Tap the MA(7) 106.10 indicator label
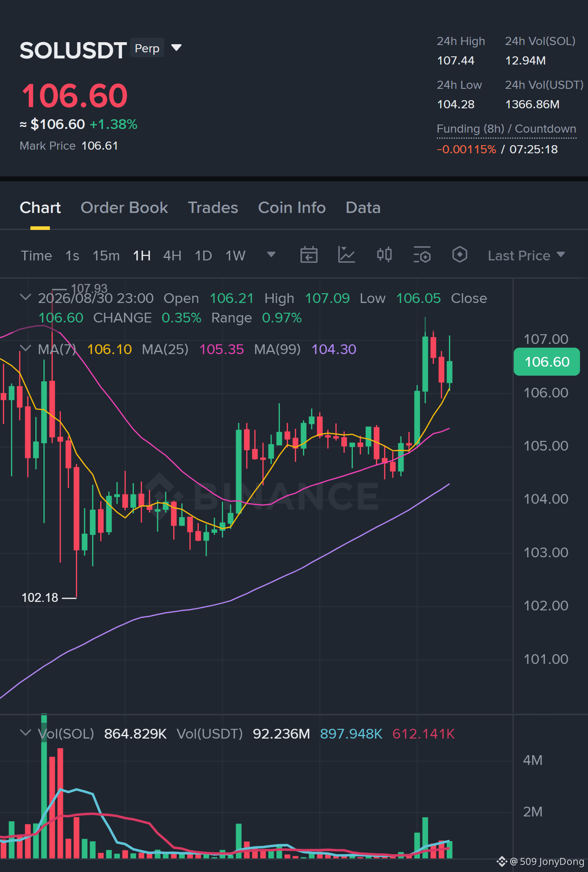The image size is (588, 872). click(x=85, y=349)
